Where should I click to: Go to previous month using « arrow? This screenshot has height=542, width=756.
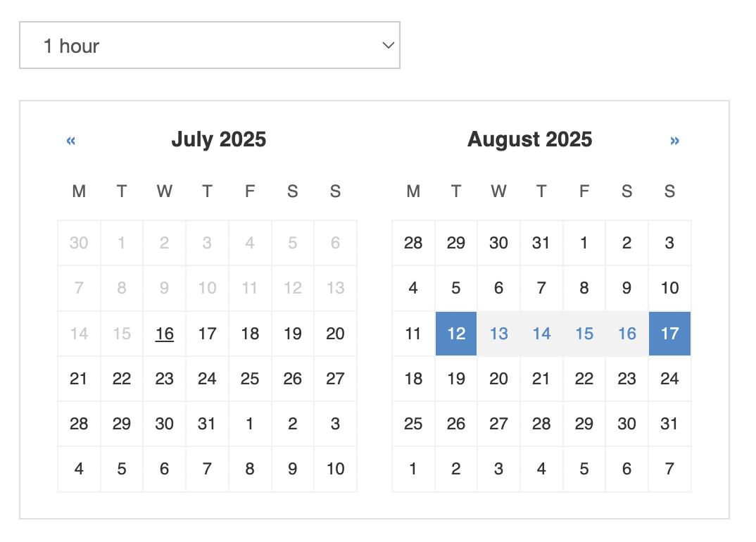70,141
